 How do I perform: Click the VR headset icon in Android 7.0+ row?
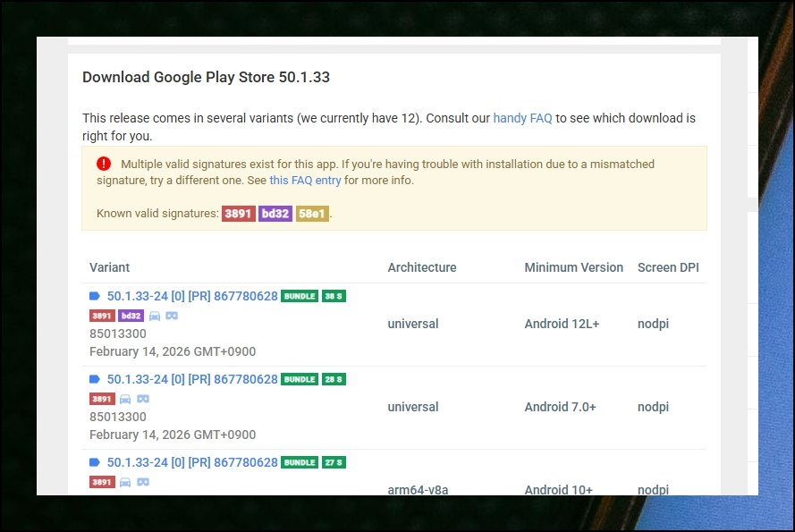(x=143, y=399)
